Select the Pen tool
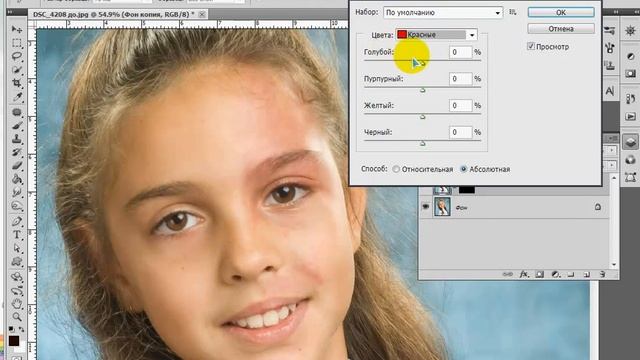This screenshot has width=640, height=360. 17,222
